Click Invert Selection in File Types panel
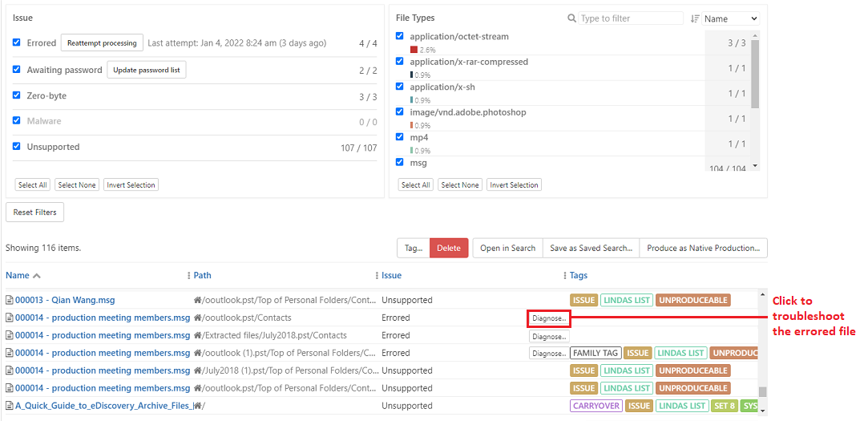Screen dimensions: 868x421 point(514,185)
